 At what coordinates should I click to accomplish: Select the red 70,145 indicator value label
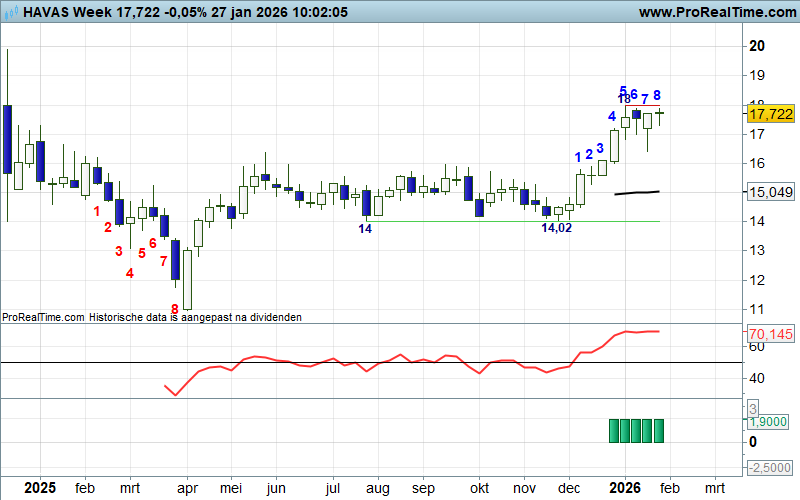770,333
